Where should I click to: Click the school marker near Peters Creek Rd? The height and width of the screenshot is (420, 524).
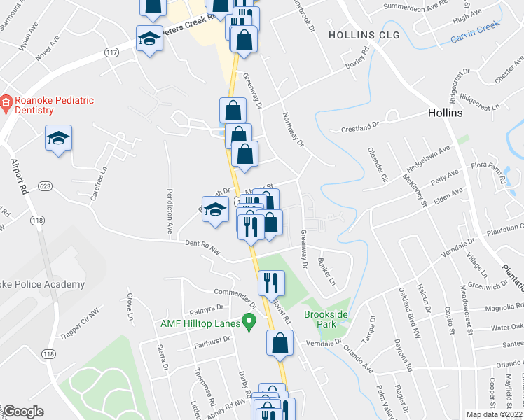[x=149, y=40]
